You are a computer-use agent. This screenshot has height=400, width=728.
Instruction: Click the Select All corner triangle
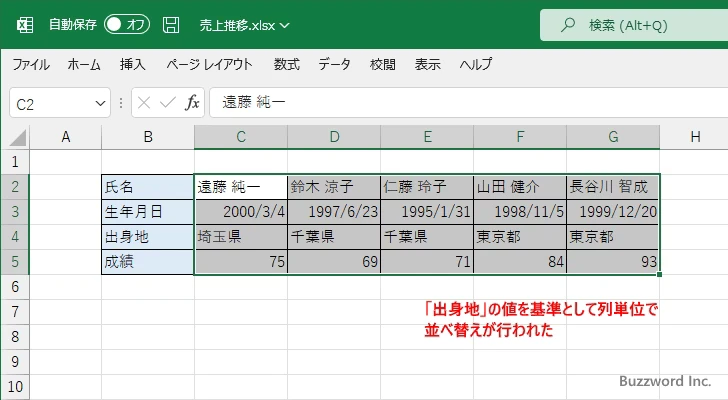point(18,138)
